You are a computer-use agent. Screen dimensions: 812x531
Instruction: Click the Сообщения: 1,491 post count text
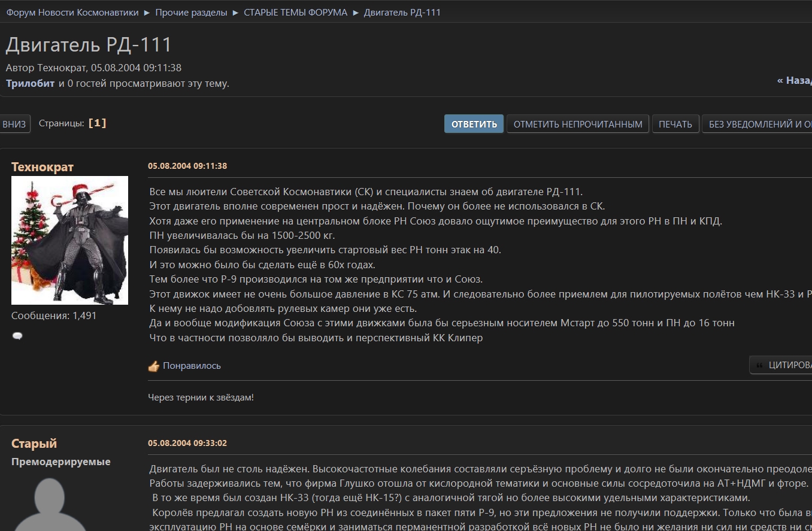click(x=54, y=315)
